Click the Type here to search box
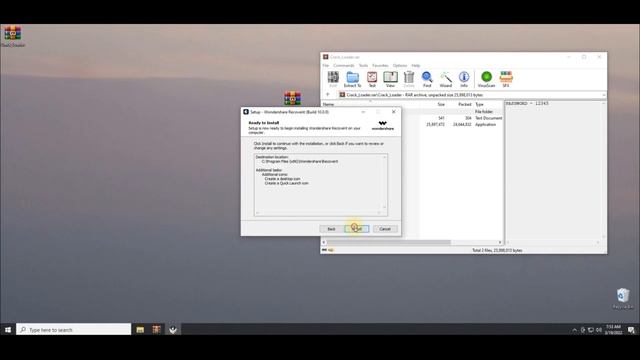The height and width of the screenshot is (360, 640). [74, 329]
